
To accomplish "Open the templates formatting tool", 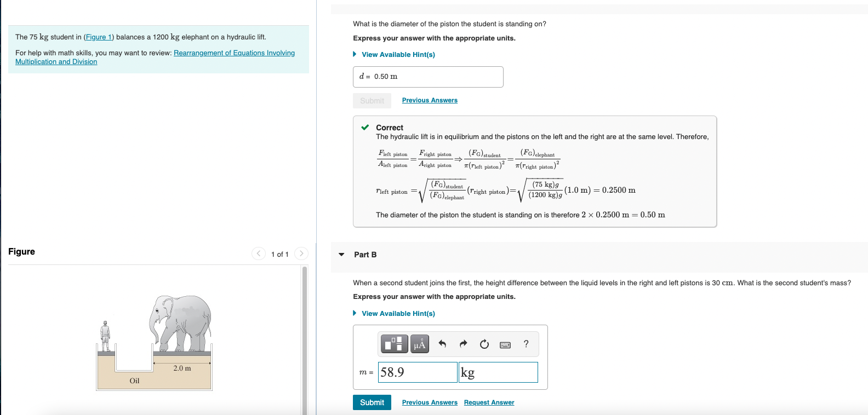I will tap(394, 344).
